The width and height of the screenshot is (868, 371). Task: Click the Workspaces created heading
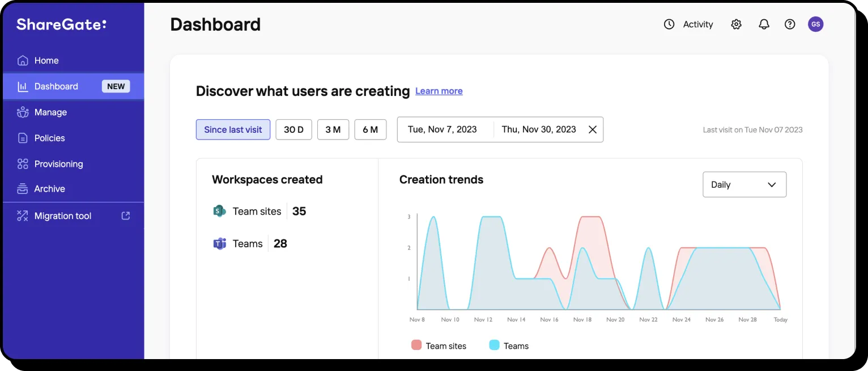click(267, 179)
